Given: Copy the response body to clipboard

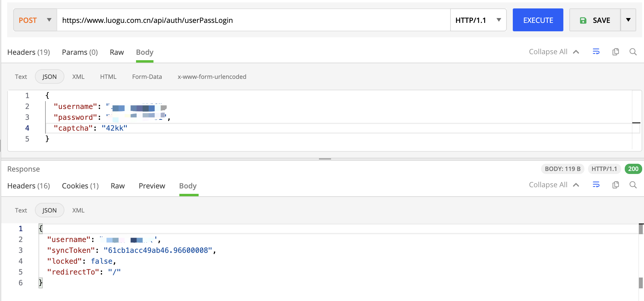Looking at the screenshot, I should coord(616,185).
